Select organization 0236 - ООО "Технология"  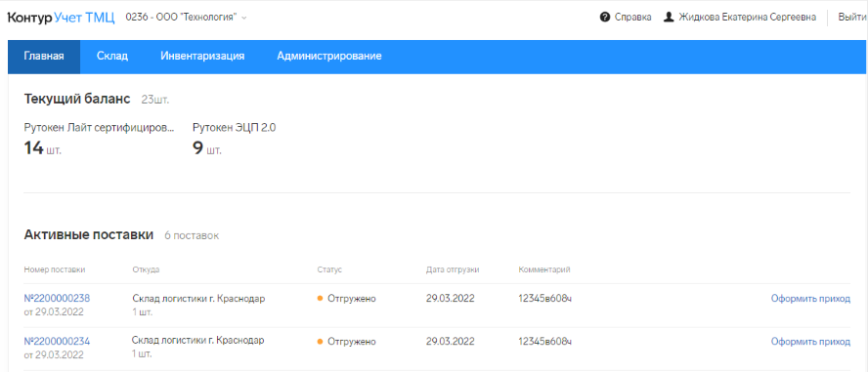point(182,18)
